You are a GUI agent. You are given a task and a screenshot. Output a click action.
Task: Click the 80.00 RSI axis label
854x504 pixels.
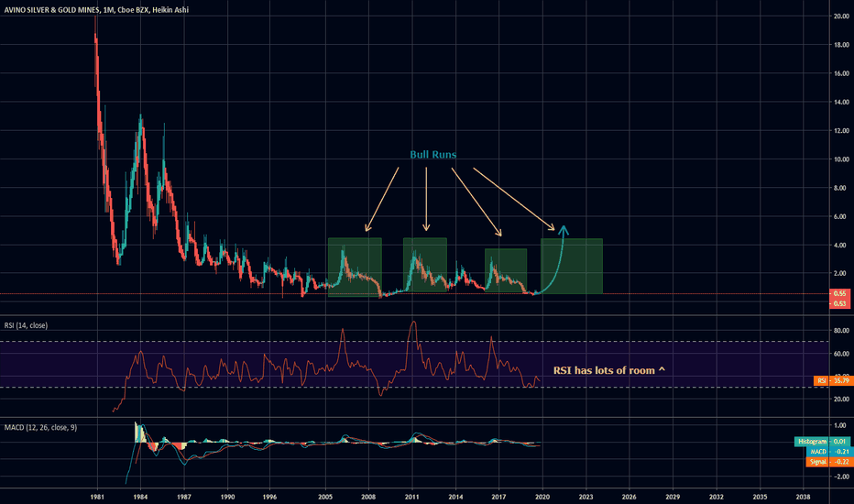click(841, 330)
